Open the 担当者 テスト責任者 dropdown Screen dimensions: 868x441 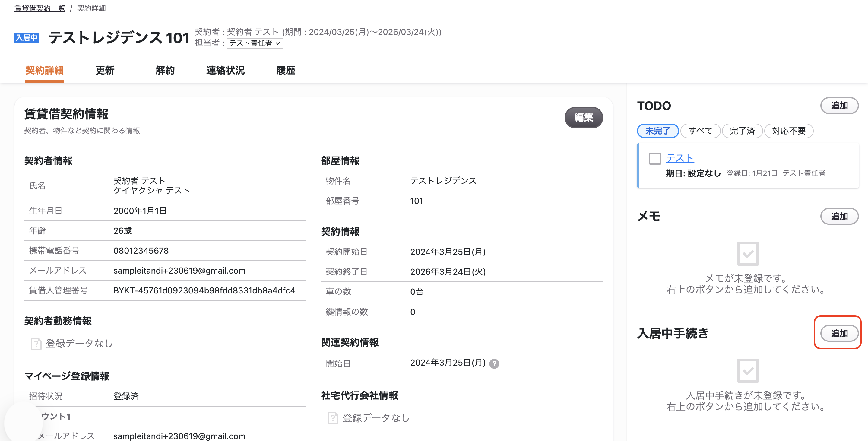(255, 43)
